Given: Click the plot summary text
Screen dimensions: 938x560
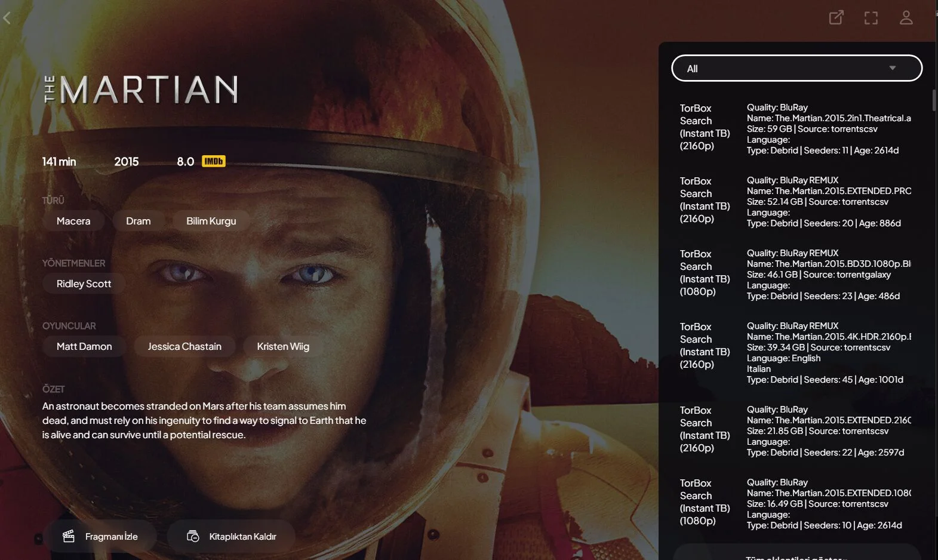Looking at the screenshot, I should [204, 420].
